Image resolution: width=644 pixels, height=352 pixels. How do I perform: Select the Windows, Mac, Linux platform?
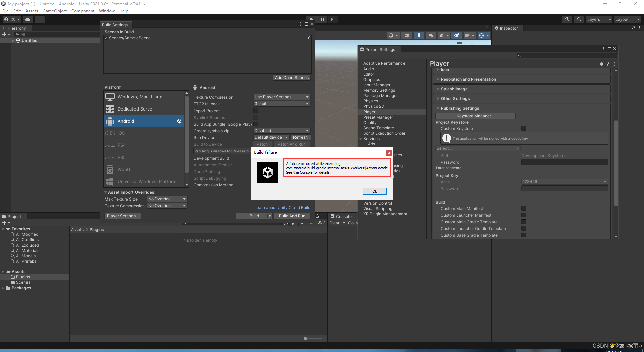pyautogui.click(x=144, y=97)
